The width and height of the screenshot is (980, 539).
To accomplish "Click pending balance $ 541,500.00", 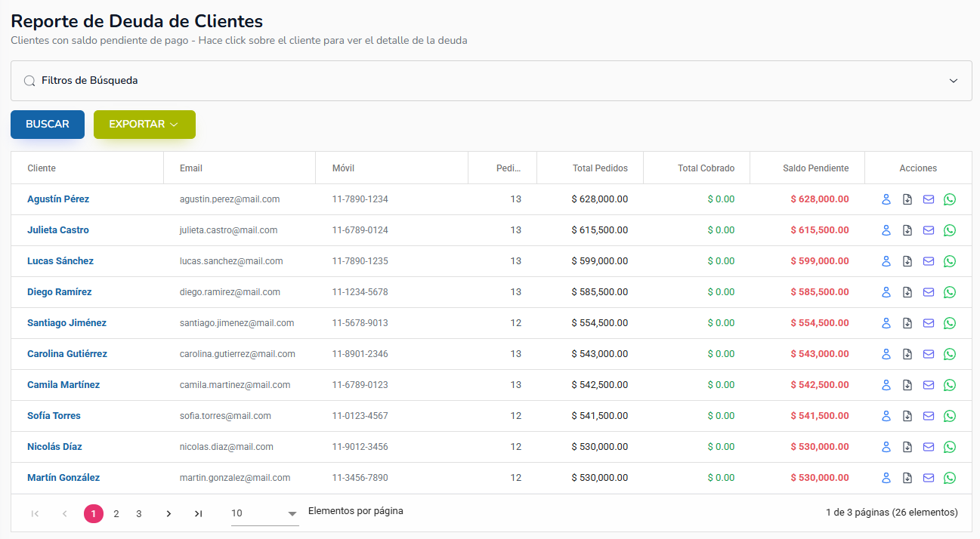I will [x=820, y=416].
